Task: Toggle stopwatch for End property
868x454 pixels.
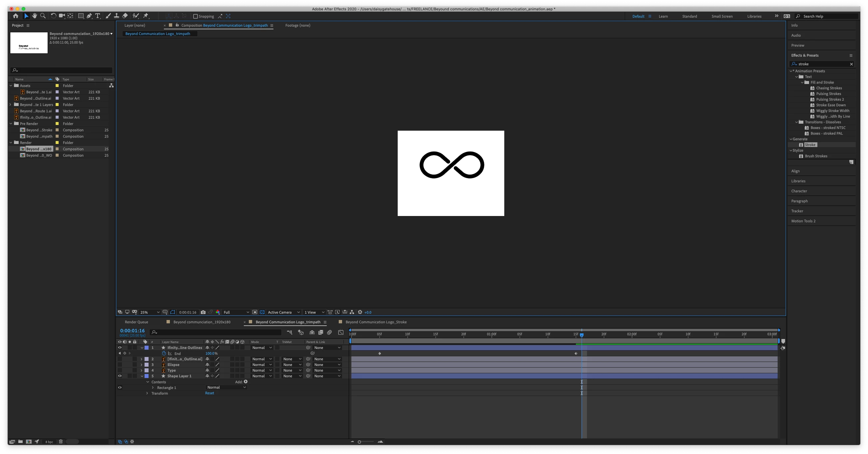Action: pos(164,353)
